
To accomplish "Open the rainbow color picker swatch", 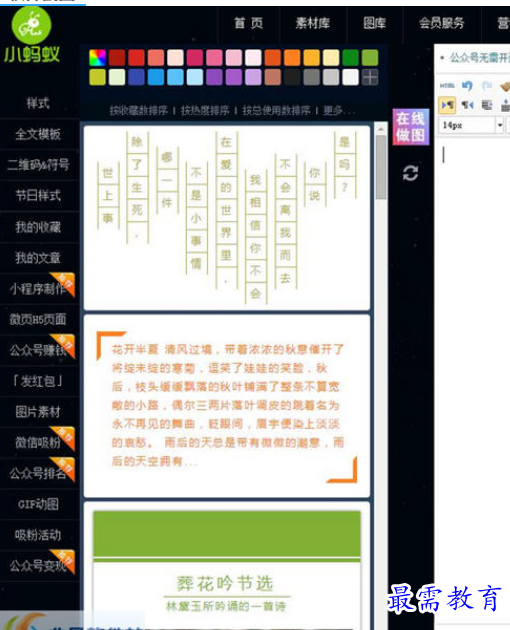I will click(97, 57).
